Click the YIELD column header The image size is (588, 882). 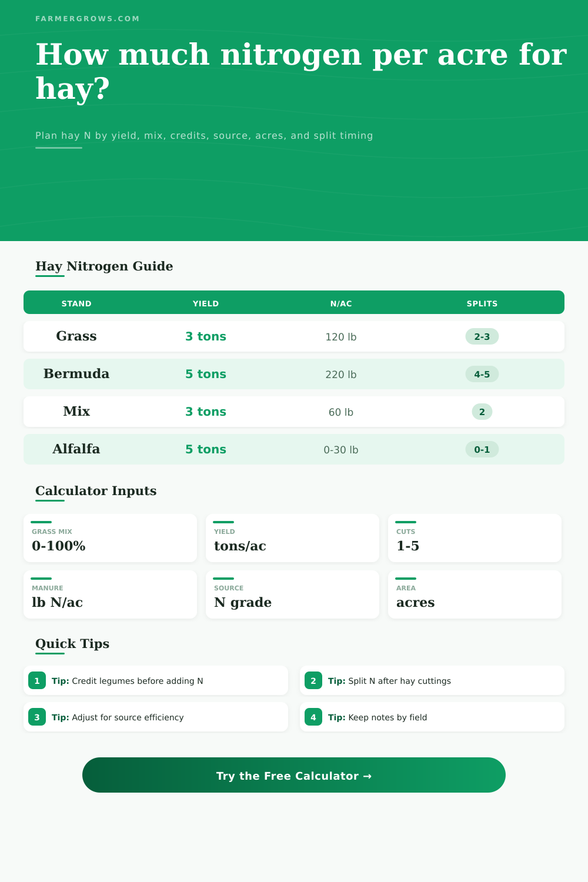point(206,303)
